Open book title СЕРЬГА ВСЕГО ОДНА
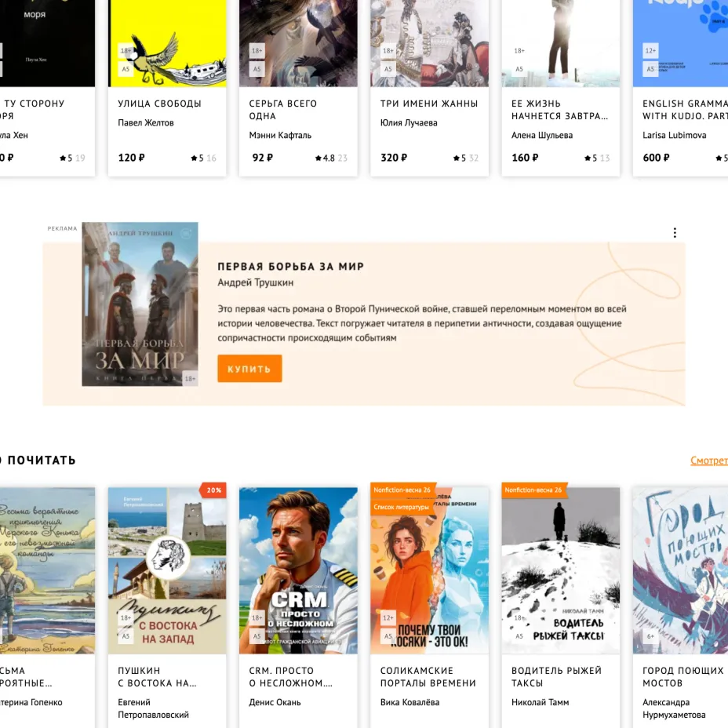The width and height of the screenshot is (728, 728). [x=282, y=110]
